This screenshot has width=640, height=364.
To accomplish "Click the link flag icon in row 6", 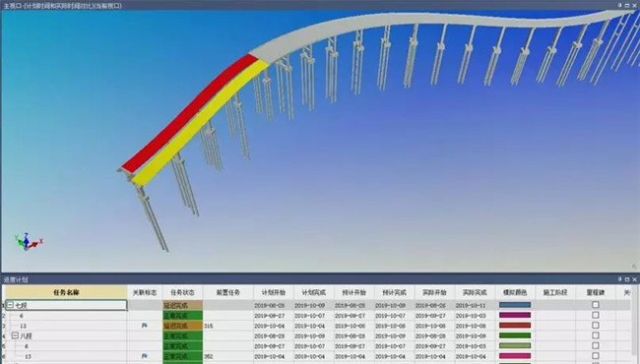I will pos(145,356).
